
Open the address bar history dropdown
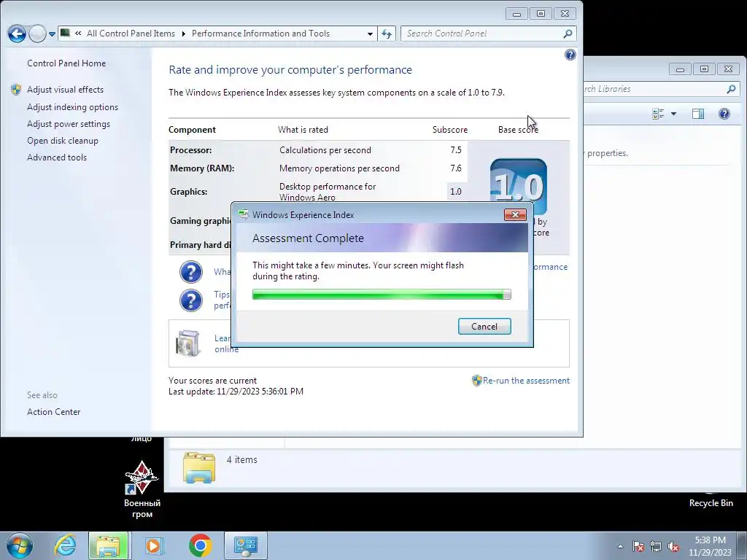[370, 34]
